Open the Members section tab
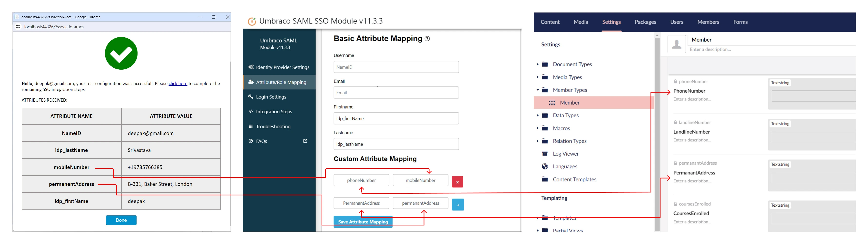The width and height of the screenshot is (868, 244). tap(708, 22)
